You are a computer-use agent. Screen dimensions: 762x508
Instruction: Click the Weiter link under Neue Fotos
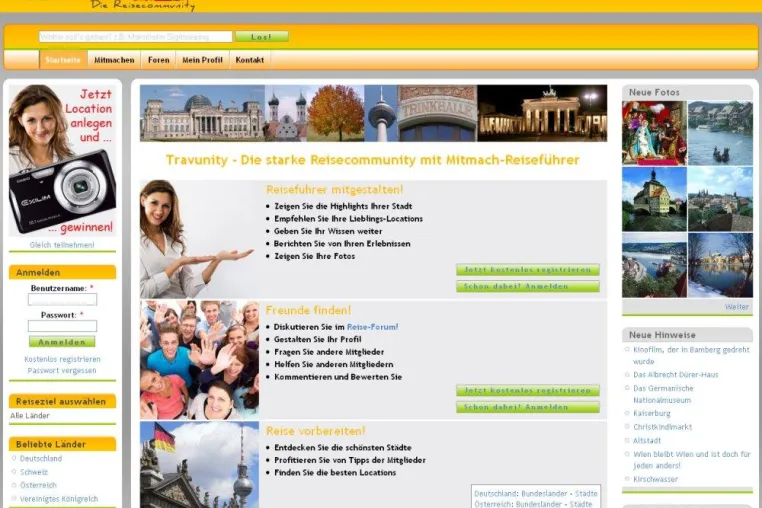tap(737, 307)
